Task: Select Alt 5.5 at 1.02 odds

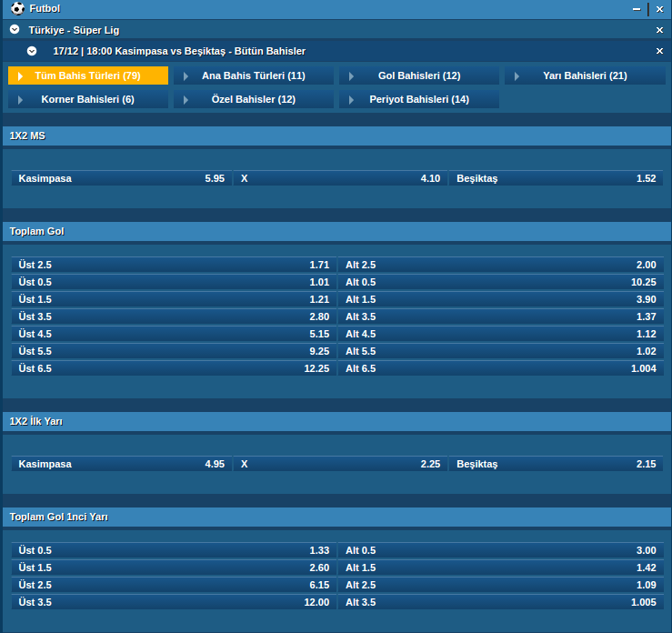Action: click(500, 351)
